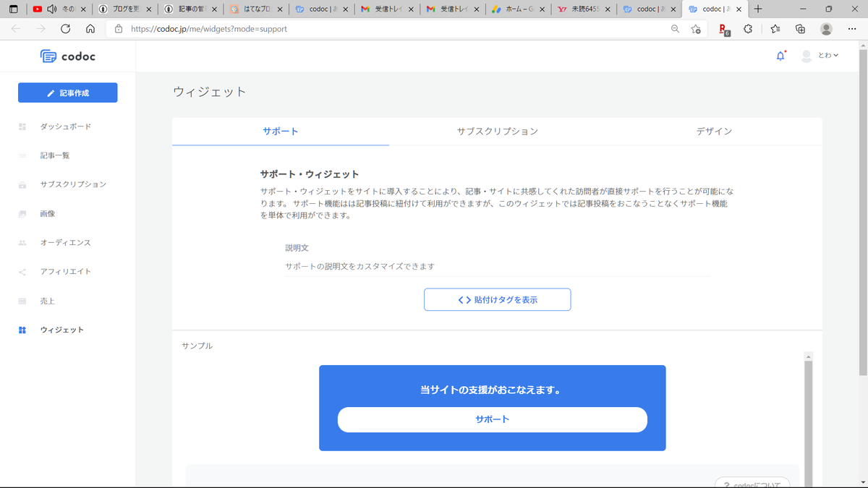Click the 記事作成 button
This screenshot has height=488, width=868.
pos(68,93)
